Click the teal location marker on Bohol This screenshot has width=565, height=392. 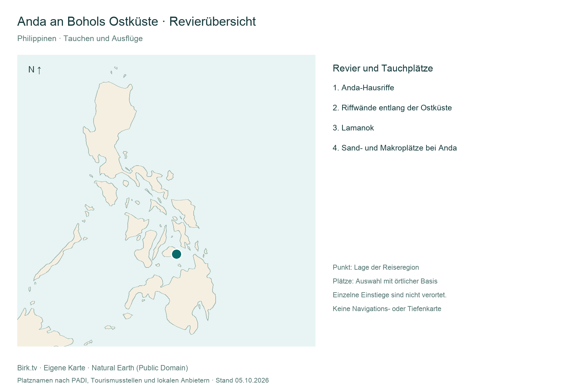[176, 254]
